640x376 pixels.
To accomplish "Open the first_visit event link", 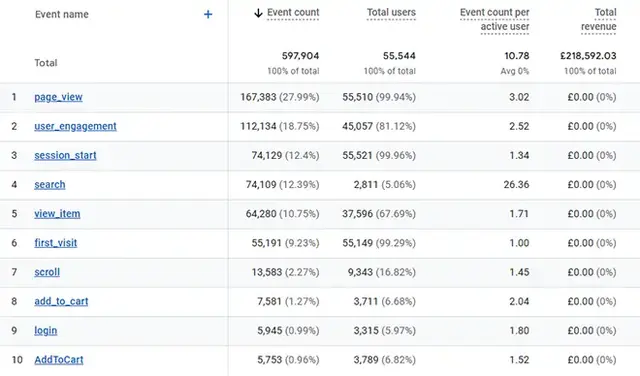I will 56,243.
